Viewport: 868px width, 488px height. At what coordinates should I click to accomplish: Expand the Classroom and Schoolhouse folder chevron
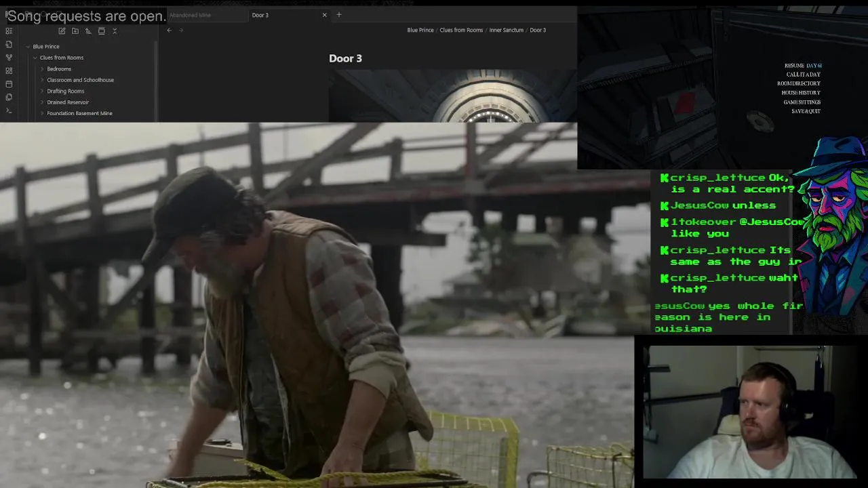tap(42, 80)
